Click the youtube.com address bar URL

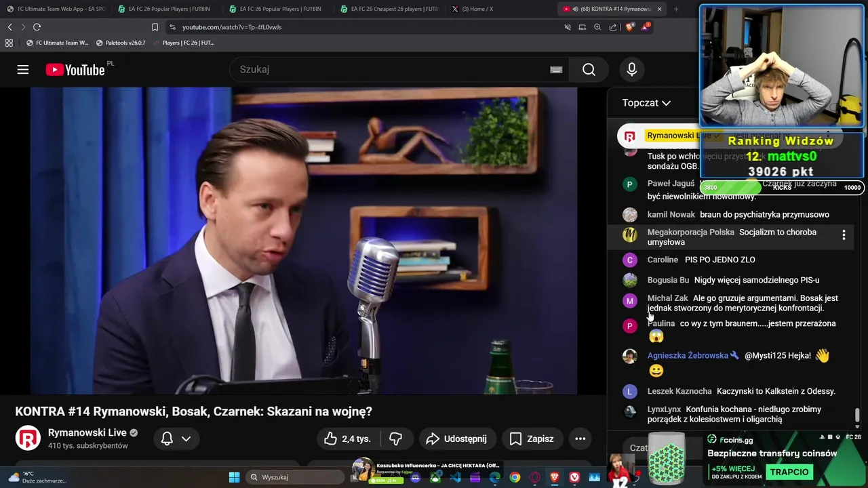232,27
